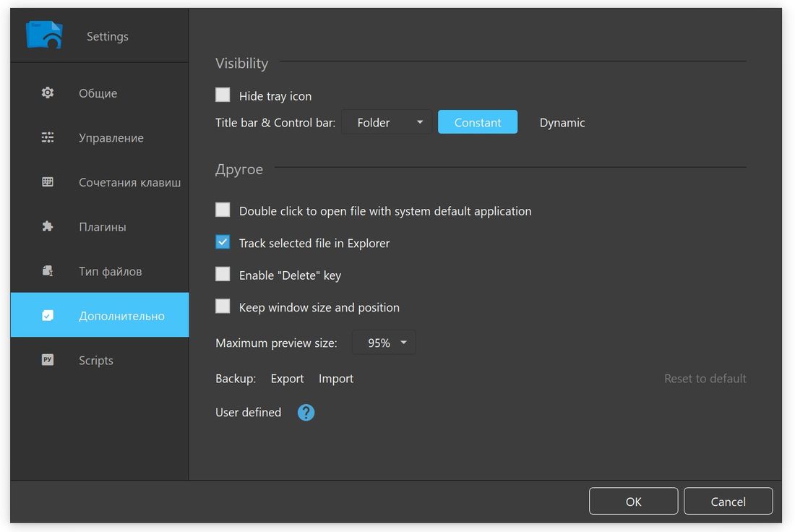Open the Maximum preview size dropdown
The image size is (795, 532).
click(x=383, y=342)
